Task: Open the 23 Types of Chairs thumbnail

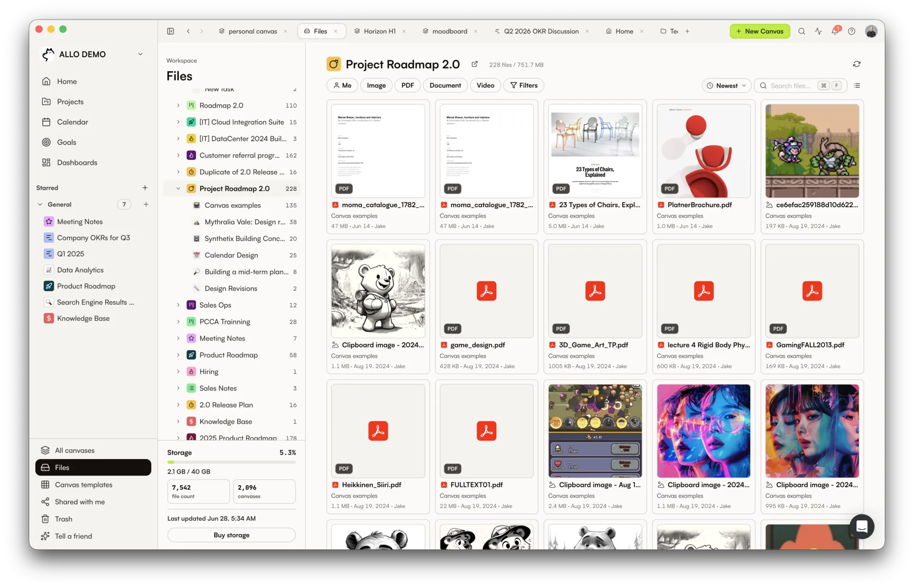Action: (x=595, y=151)
